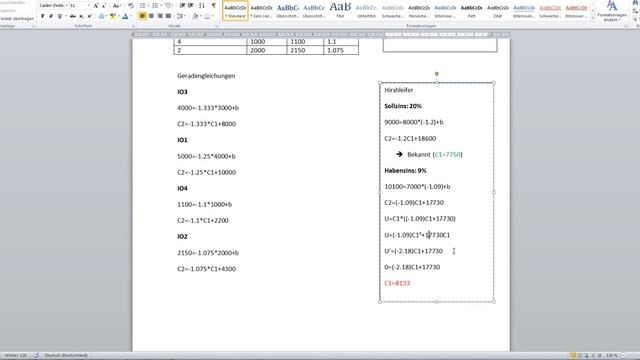Toggle strikethrough formatting

[73, 16]
